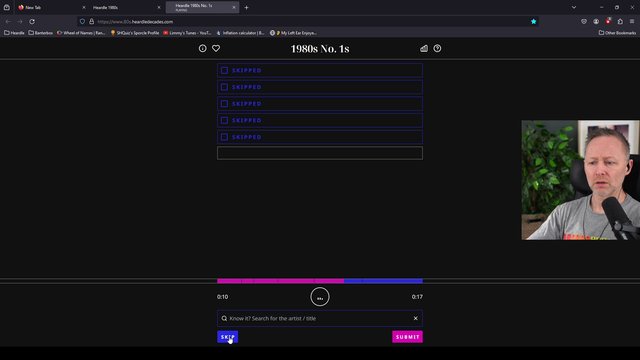This screenshot has width=640, height=360.
Task: Skip the current guess
Action: 228,337
